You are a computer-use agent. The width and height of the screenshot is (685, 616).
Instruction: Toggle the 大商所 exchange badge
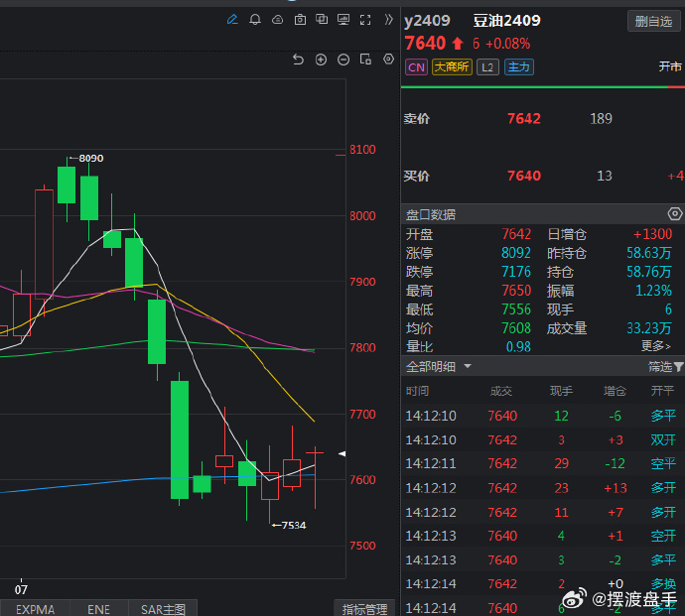(452, 67)
